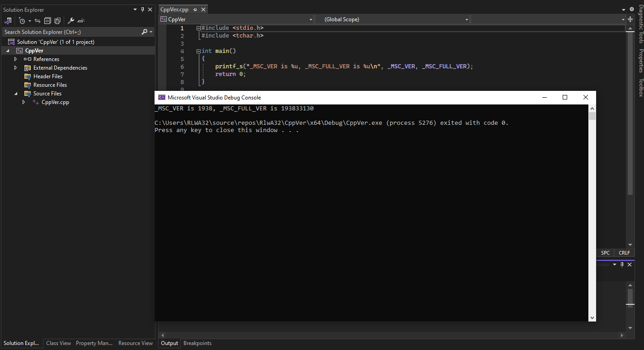Sync Solution Explorer with active document
The width and height of the screenshot is (644, 350).
point(38,21)
